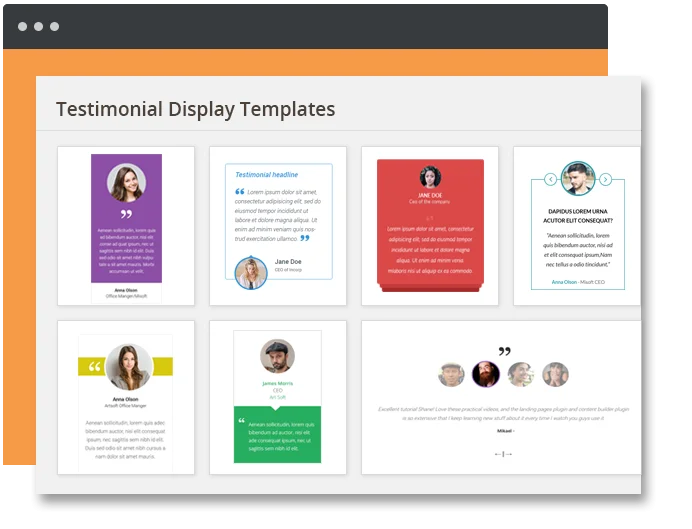The height and width of the screenshot is (529, 692).
Task: Click 'DAPIDUS LOREM URNA' heading
Action: (578, 211)
